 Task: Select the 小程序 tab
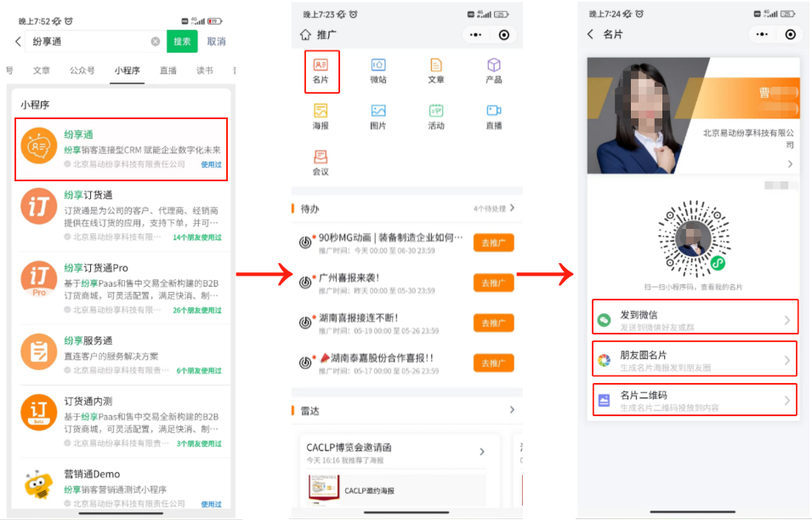click(128, 71)
